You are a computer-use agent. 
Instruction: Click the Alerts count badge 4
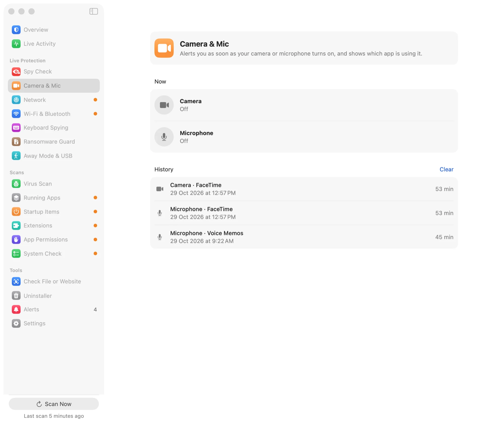click(x=95, y=310)
